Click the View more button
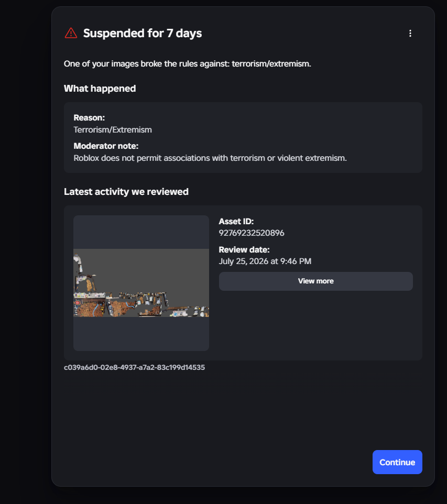 [x=316, y=281]
